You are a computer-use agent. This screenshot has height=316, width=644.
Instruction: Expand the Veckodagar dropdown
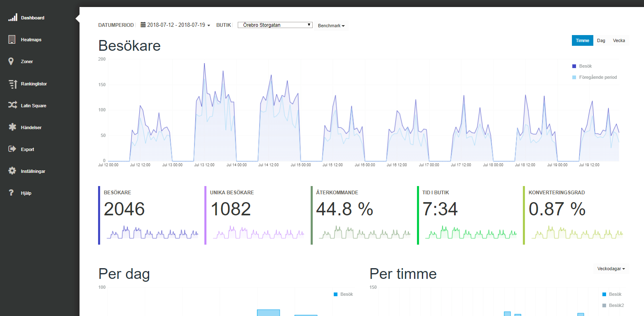(x=611, y=269)
